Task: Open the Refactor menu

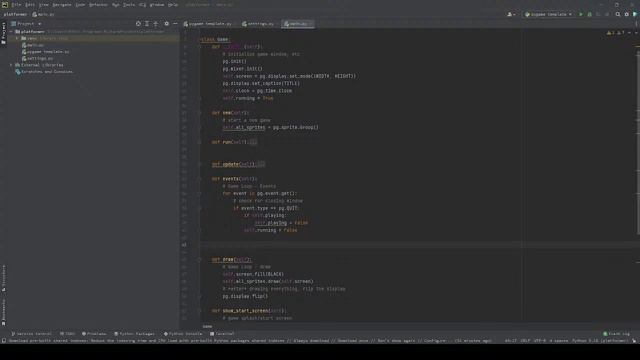Action: pos(98,4)
